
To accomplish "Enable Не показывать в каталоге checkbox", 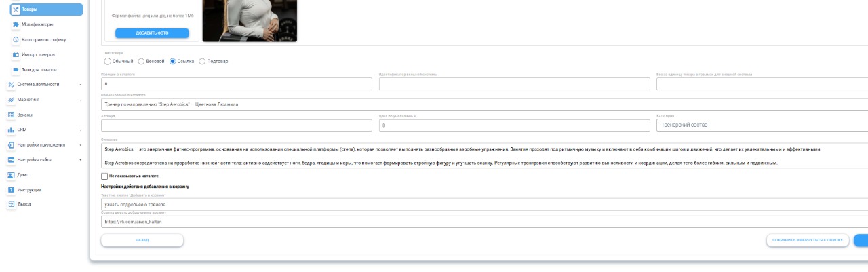I will 104,176.
